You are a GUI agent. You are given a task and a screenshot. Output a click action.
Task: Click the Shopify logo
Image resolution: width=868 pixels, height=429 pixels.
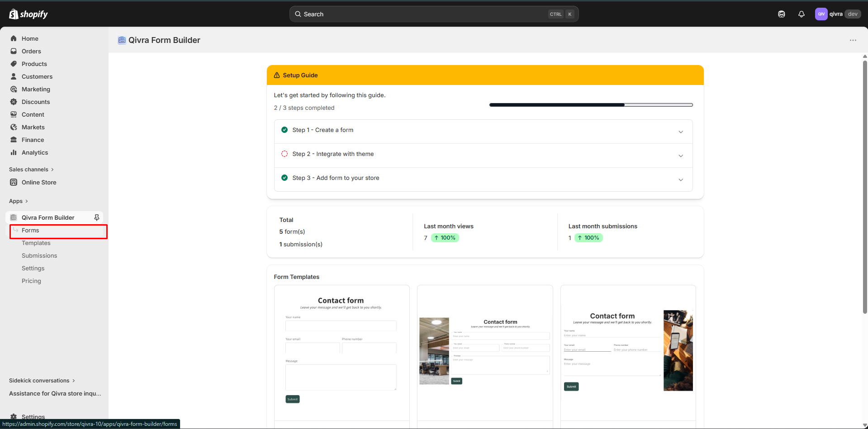[x=28, y=14]
